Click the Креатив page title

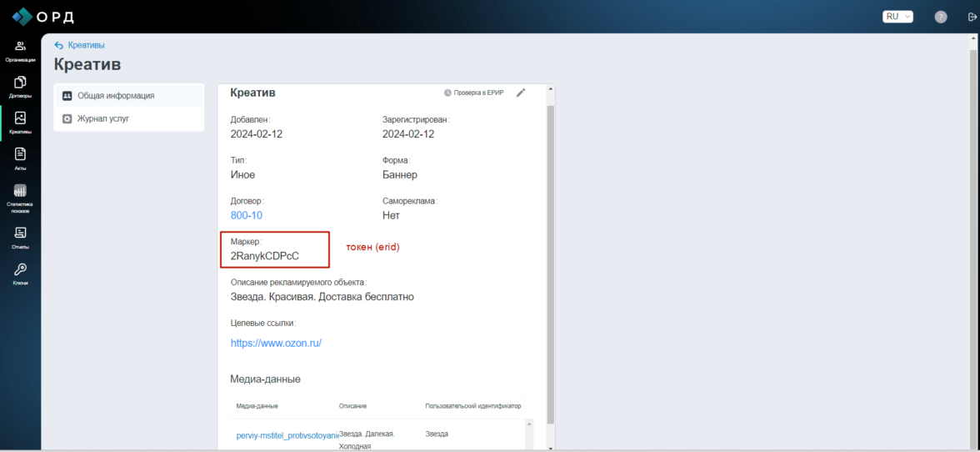(87, 64)
